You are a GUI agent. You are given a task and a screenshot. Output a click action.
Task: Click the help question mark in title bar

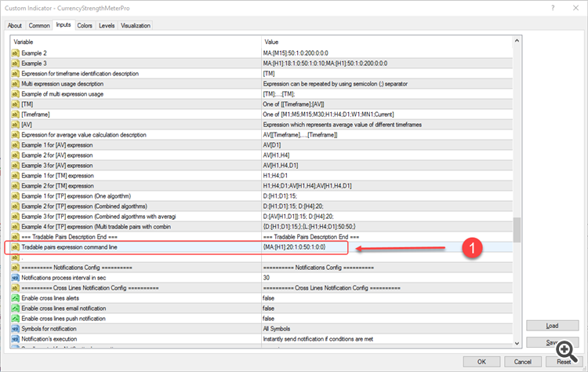[x=553, y=8]
